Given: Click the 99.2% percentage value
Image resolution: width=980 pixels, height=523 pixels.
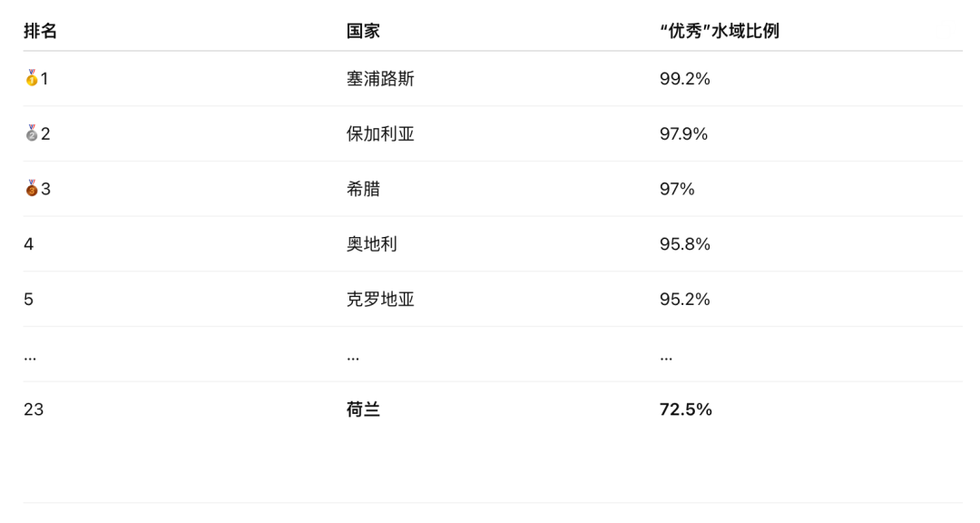Looking at the screenshot, I should [x=684, y=79].
